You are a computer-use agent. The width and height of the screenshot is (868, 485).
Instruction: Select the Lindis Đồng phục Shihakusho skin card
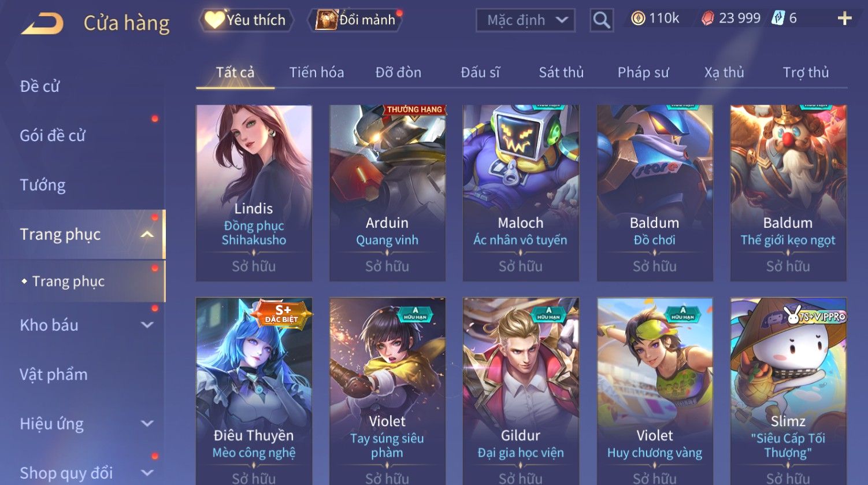[x=254, y=193]
